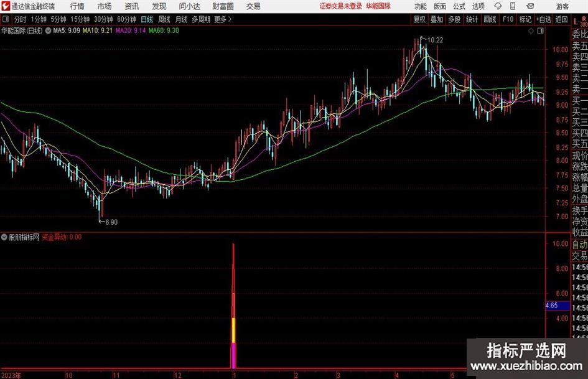Viewport: 588px width, 379px height.
Task: Click the 复权 toolbar button
Action: tap(419, 19)
